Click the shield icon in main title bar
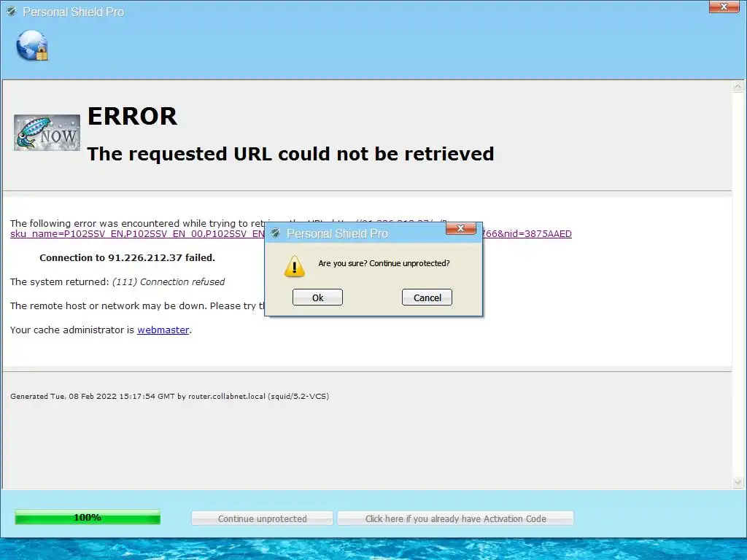This screenshot has height=560, width=747. [x=12, y=12]
